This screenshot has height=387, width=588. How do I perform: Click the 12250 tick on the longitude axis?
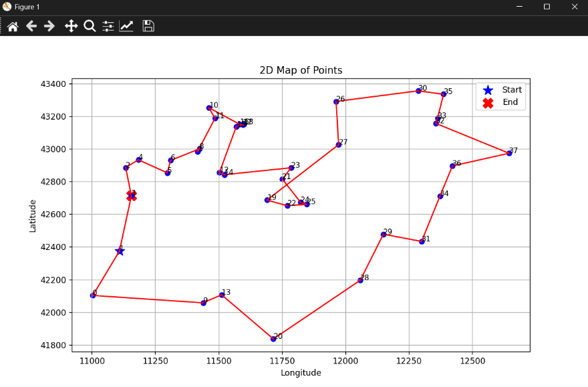(409, 361)
